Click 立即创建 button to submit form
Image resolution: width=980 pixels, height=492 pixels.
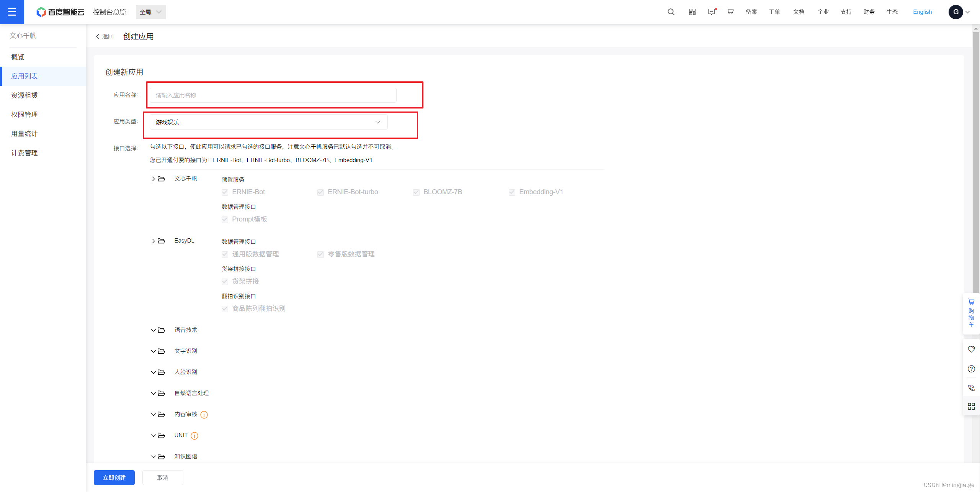(115, 477)
